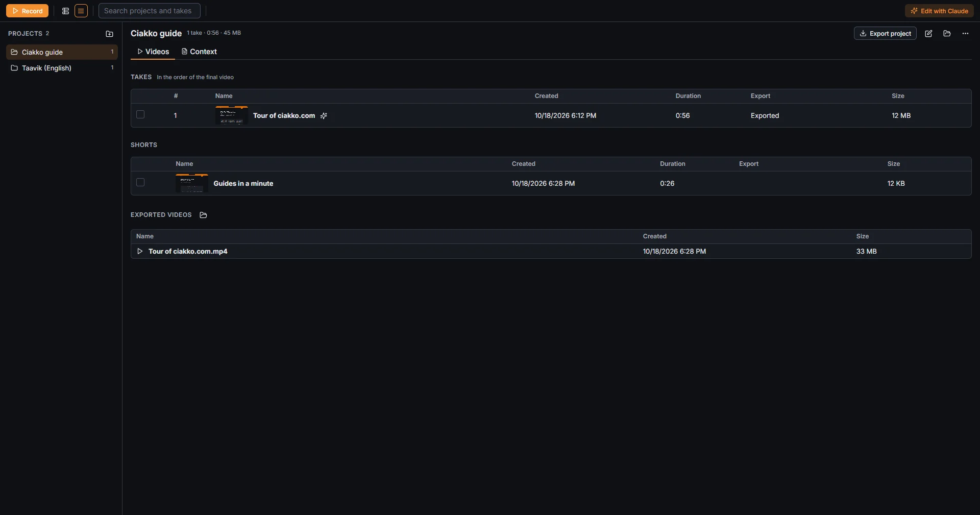The width and height of the screenshot is (980, 515).
Task: Click the edit project pencil icon
Action: [928, 34]
